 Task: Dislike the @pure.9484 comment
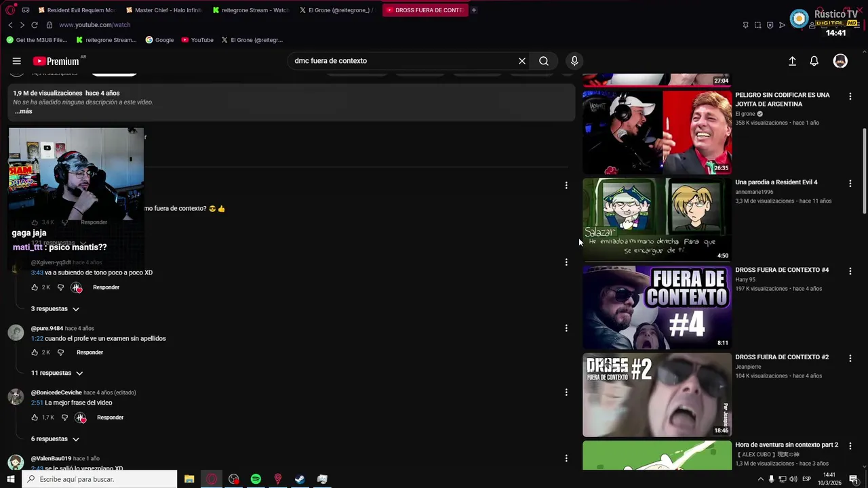pos(60,352)
